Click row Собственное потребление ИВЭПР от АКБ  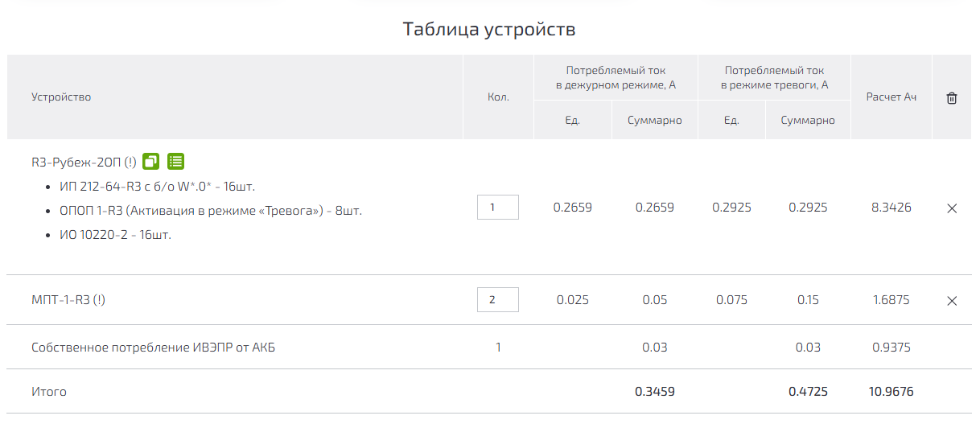489,348
